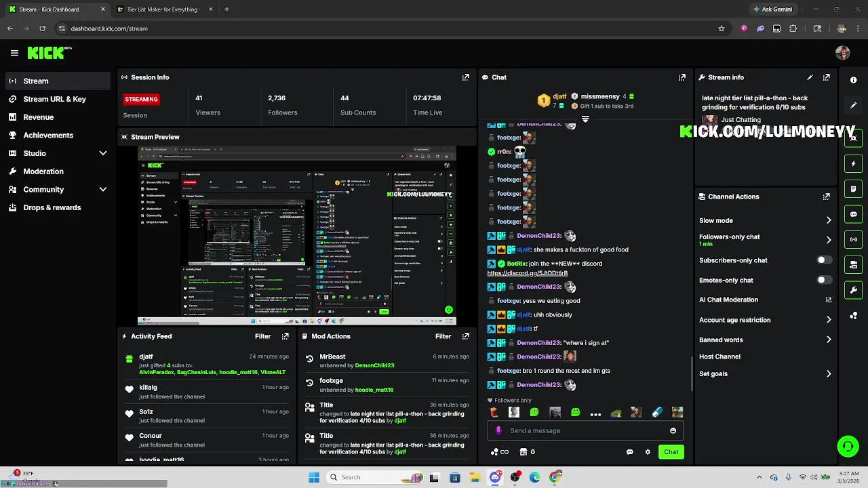This screenshot has height=488, width=868.
Task: Open the profile avatar in the Kick header
Action: tap(843, 53)
